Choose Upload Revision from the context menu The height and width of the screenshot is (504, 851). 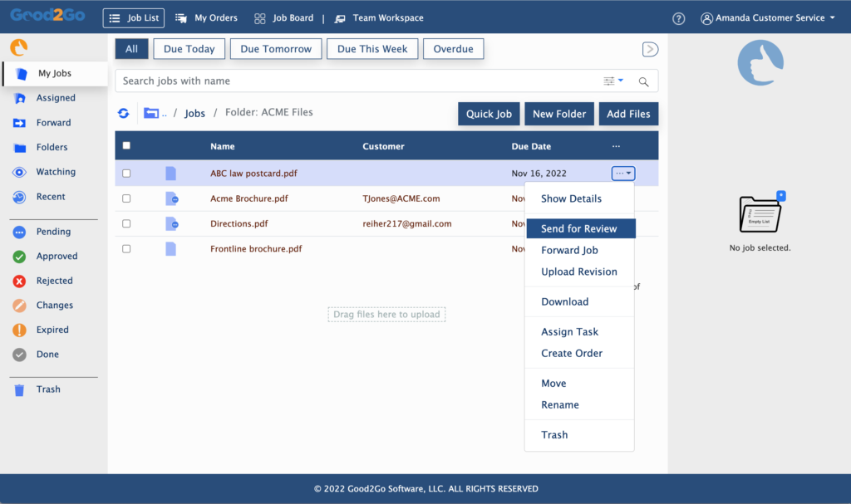[579, 272]
